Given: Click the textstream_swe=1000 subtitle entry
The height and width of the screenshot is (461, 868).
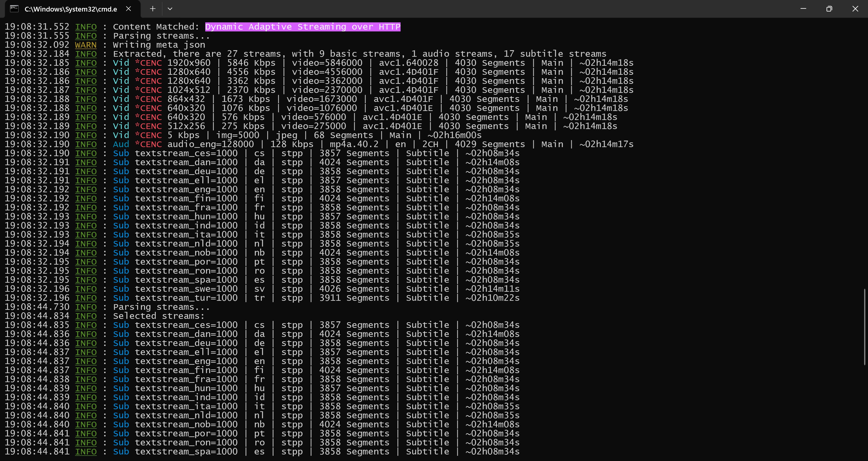Looking at the screenshot, I should click(186, 289).
